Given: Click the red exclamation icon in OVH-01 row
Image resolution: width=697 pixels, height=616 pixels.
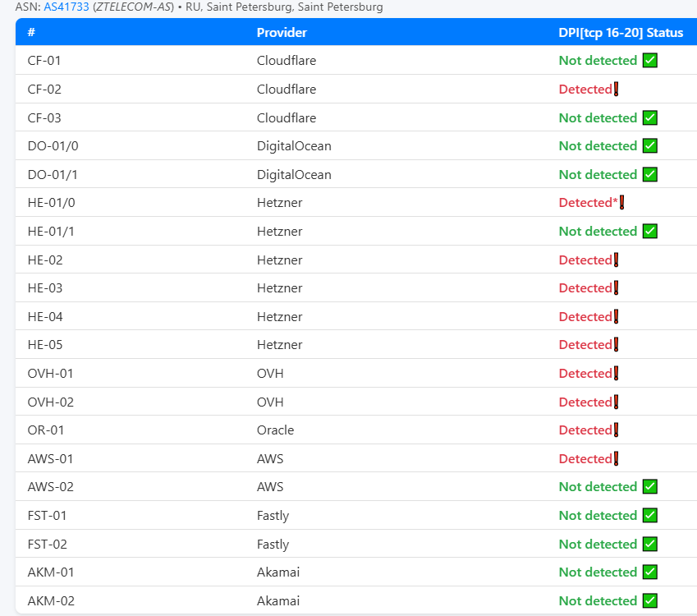Looking at the screenshot, I should pos(616,373).
